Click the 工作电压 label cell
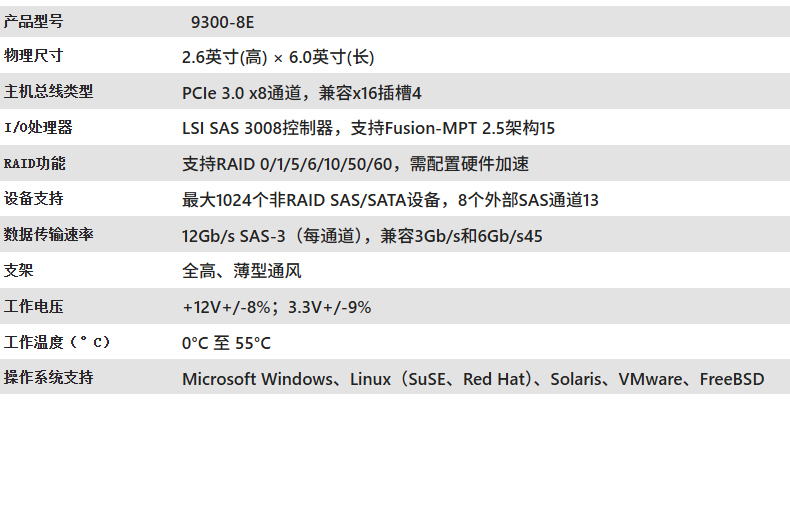The width and height of the screenshot is (790, 512). point(33,306)
